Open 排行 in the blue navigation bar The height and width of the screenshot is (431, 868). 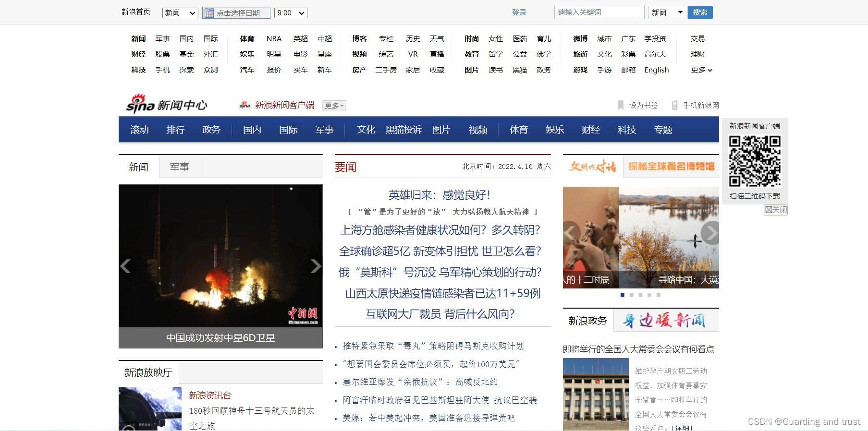[175, 130]
